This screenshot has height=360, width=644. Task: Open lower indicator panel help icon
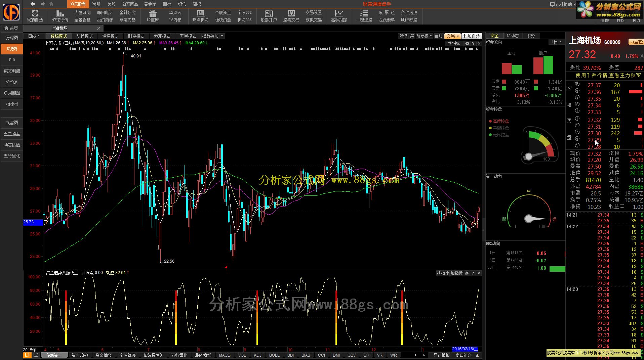[x=473, y=273]
